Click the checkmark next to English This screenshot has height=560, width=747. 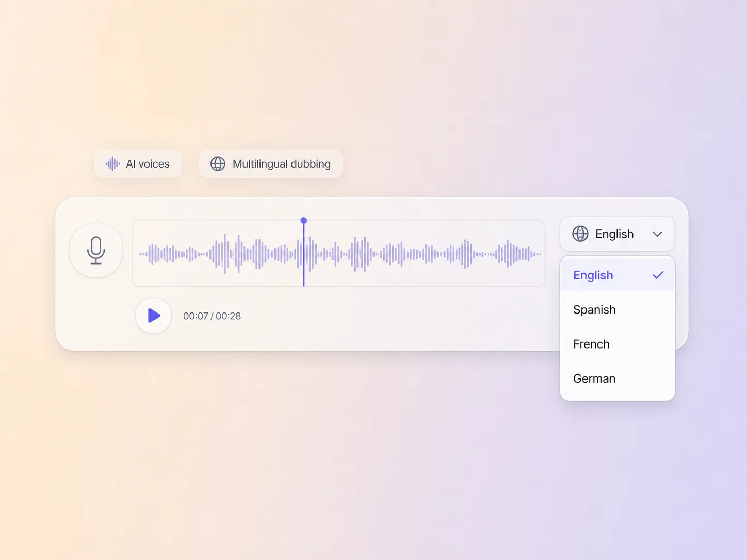pos(658,275)
